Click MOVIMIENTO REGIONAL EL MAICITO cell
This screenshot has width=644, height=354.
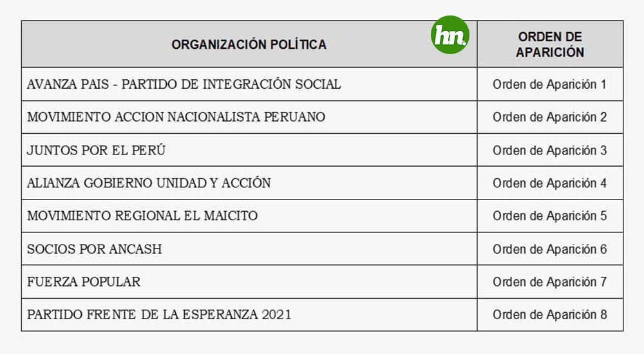[249, 216]
